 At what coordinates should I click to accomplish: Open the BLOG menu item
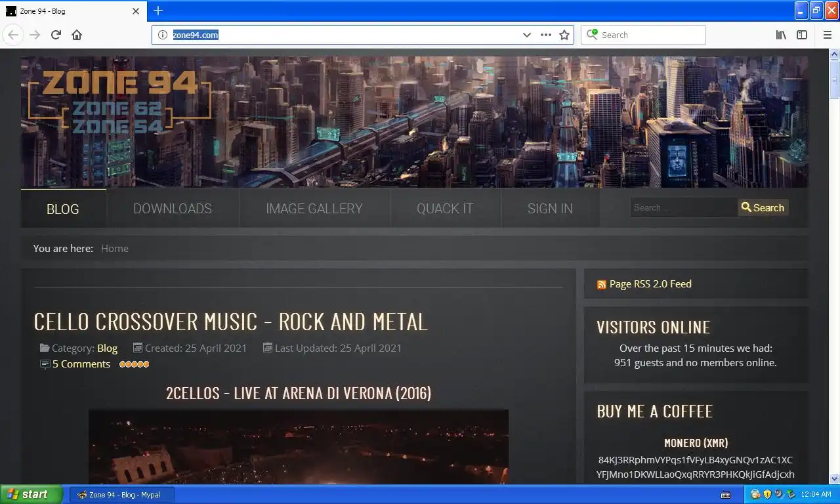63,209
